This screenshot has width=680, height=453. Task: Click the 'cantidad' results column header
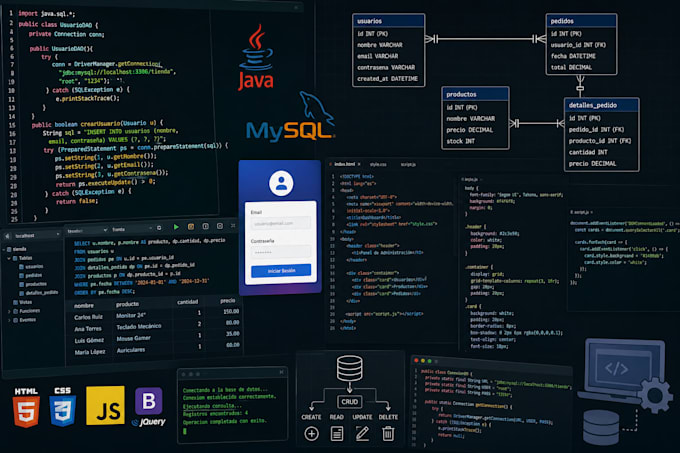pyautogui.click(x=187, y=302)
